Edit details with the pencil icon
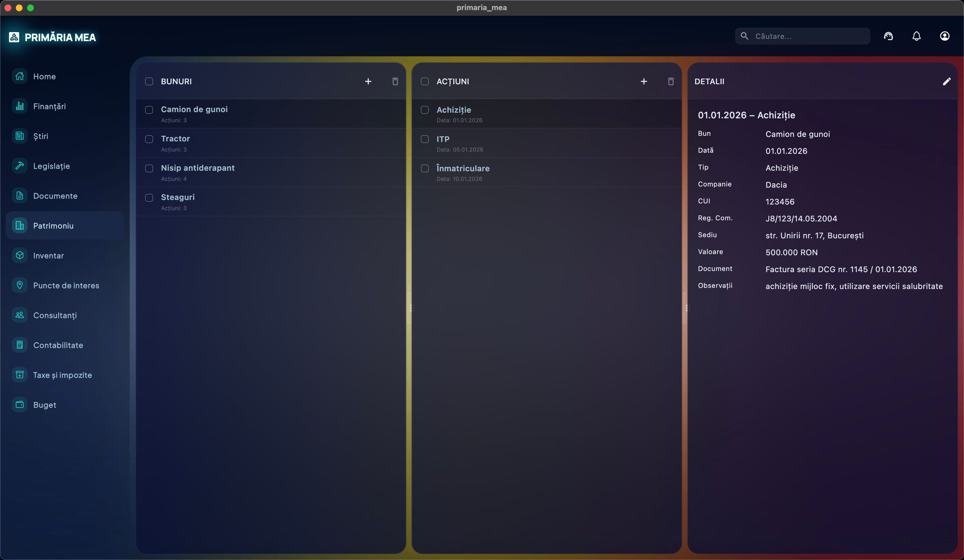964x560 pixels. click(947, 81)
